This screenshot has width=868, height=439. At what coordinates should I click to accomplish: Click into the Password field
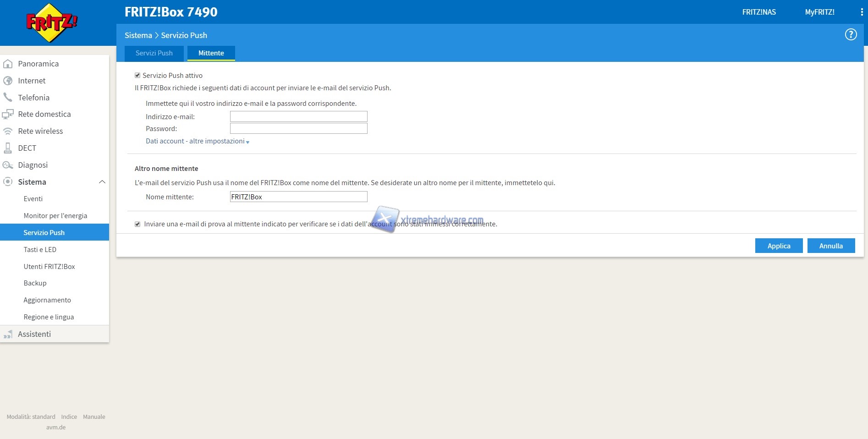(x=298, y=129)
